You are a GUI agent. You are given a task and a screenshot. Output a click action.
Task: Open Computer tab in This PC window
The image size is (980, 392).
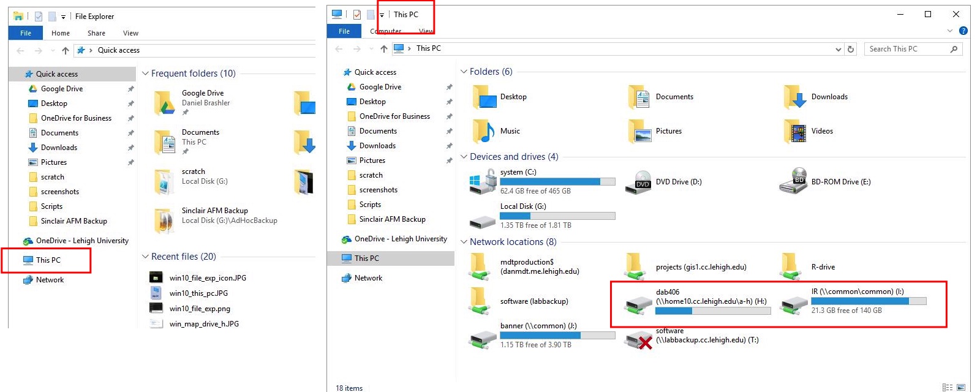click(386, 31)
